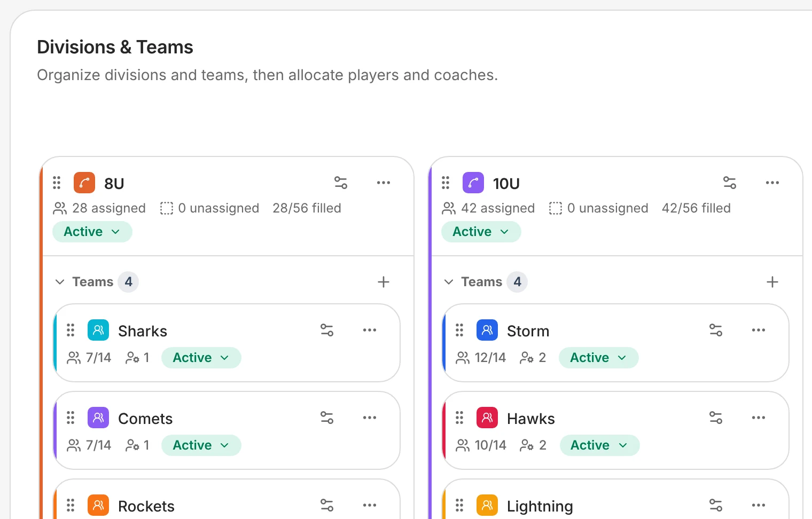Open the 8U division Active status dropdown
This screenshot has width=812, height=519.
[x=92, y=232]
